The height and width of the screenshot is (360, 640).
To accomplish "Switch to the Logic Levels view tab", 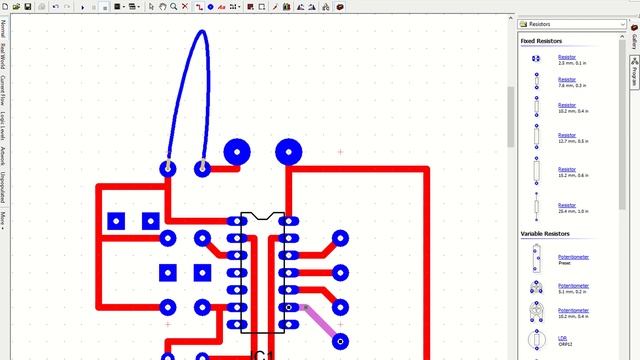I will pos(3,126).
